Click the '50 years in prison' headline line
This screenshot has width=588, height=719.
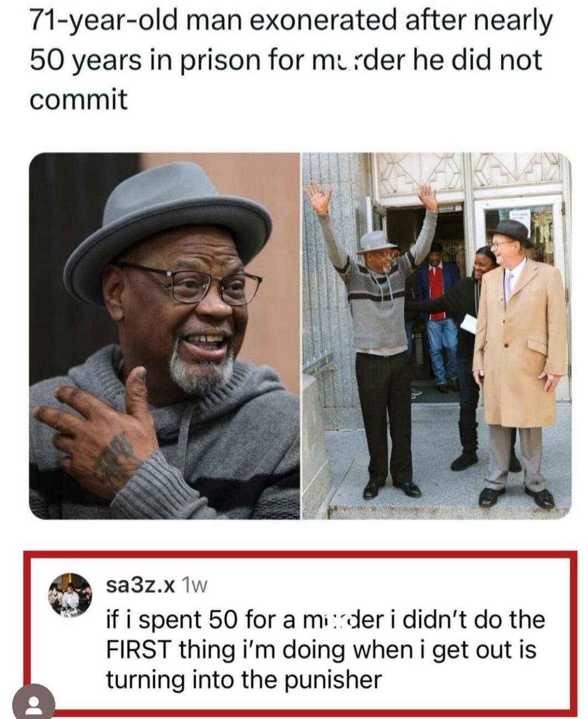(x=285, y=60)
